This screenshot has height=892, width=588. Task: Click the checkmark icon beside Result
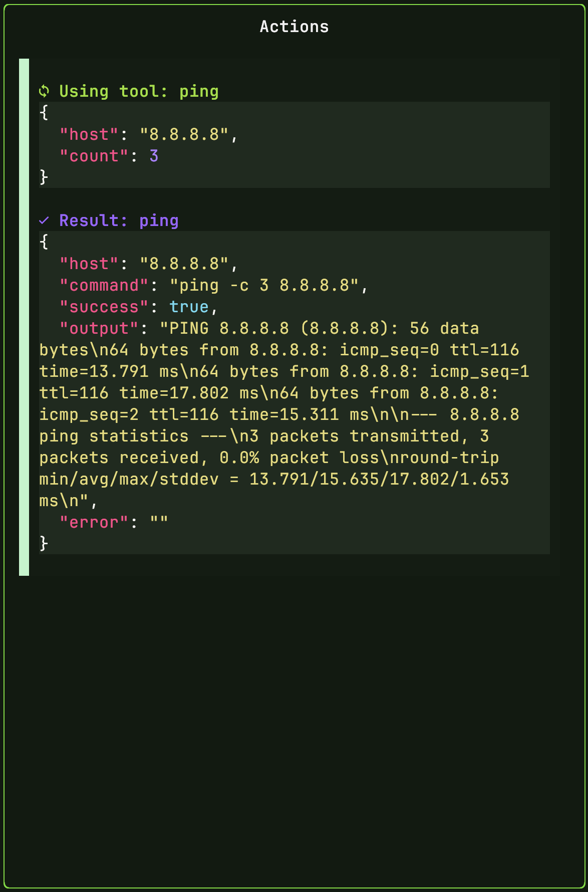pyautogui.click(x=44, y=220)
